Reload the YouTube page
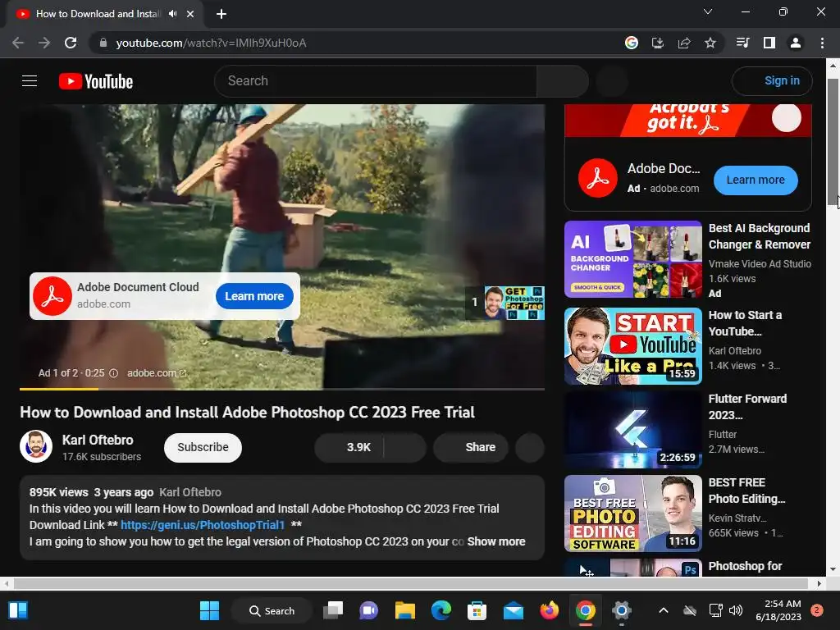The image size is (840, 630). (x=71, y=43)
